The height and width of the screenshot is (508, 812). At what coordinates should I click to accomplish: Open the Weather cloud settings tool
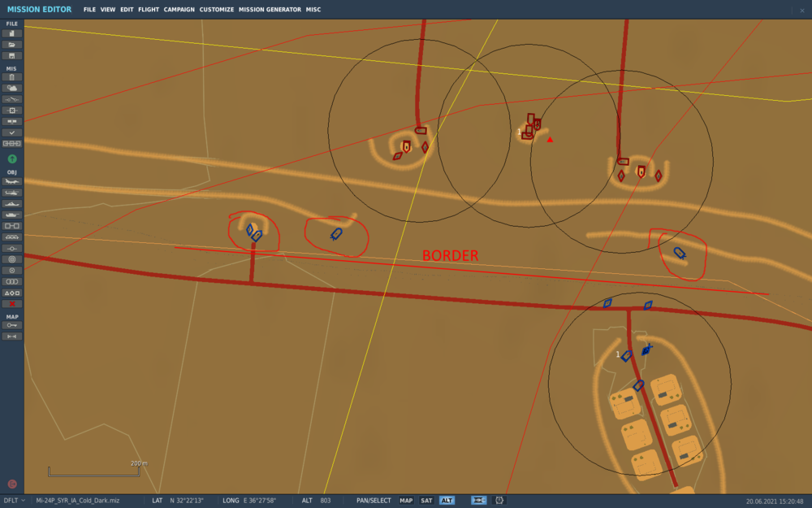click(12, 88)
